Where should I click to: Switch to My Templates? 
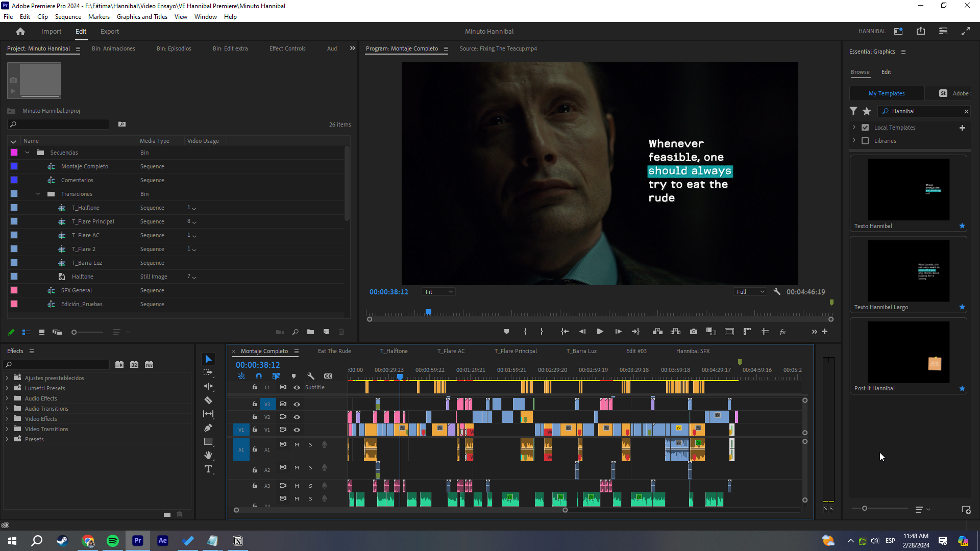(887, 93)
